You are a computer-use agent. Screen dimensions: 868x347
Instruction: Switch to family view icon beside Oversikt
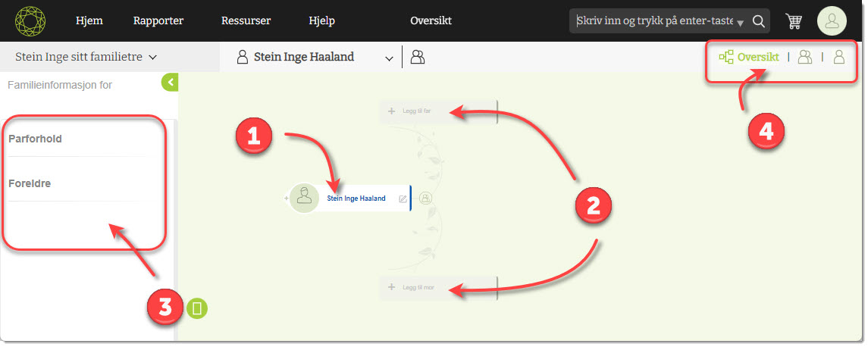pos(805,57)
